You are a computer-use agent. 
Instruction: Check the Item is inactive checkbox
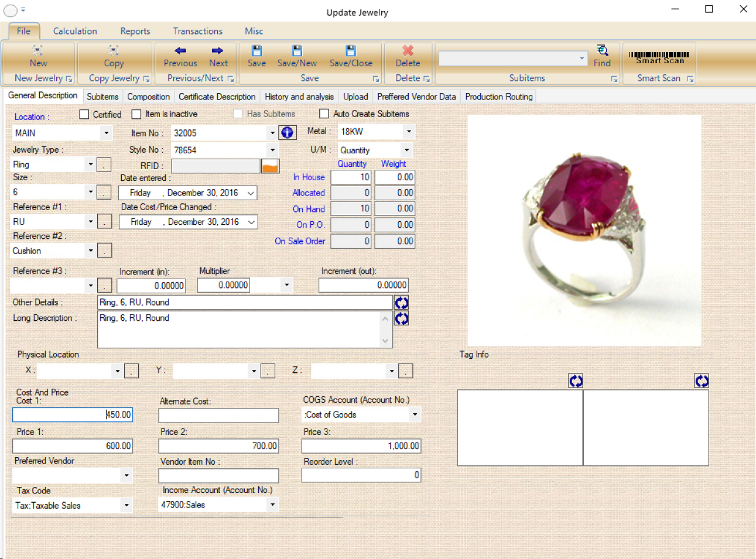tap(136, 114)
